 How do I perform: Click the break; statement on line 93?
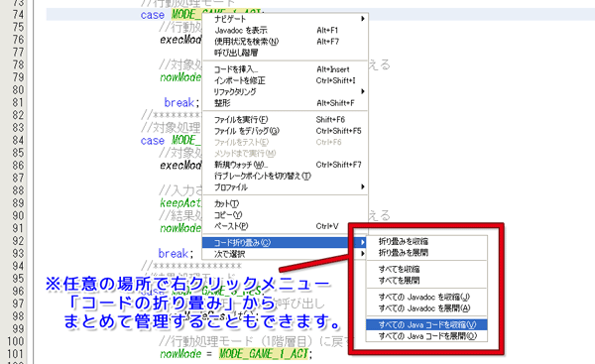tap(176, 253)
